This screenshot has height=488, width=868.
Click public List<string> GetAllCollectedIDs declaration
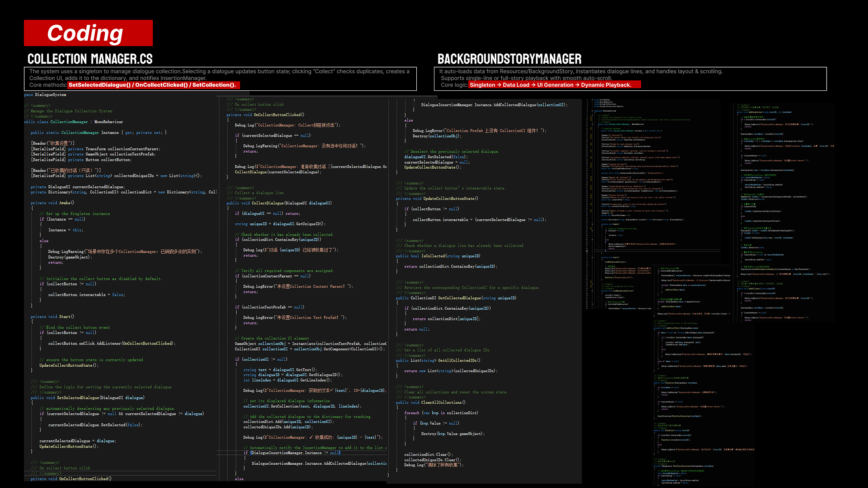(x=438, y=360)
